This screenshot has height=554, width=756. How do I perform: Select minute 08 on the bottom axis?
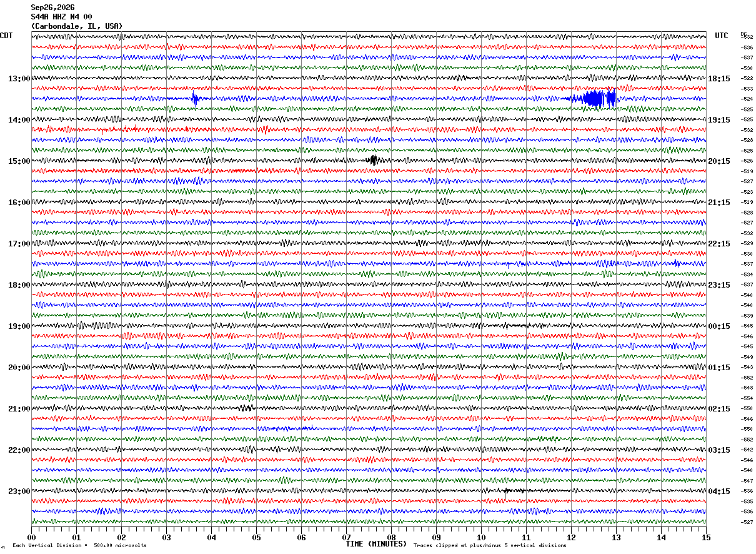tap(392, 537)
